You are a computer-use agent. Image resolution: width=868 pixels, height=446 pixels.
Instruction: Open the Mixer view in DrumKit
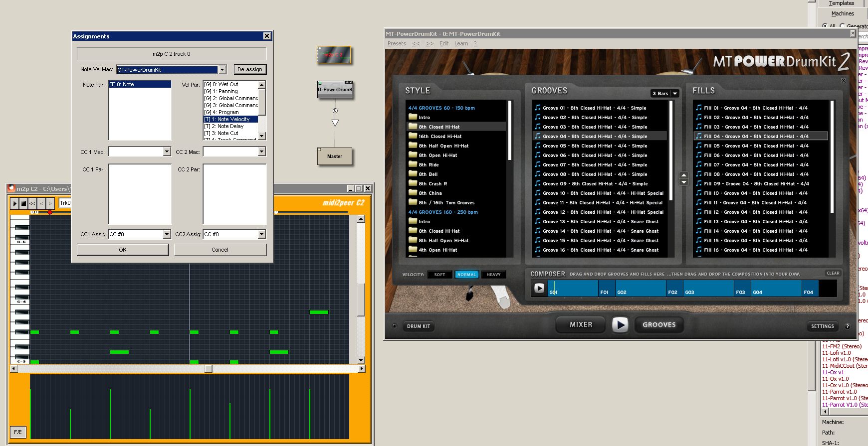[x=581, y=324]
